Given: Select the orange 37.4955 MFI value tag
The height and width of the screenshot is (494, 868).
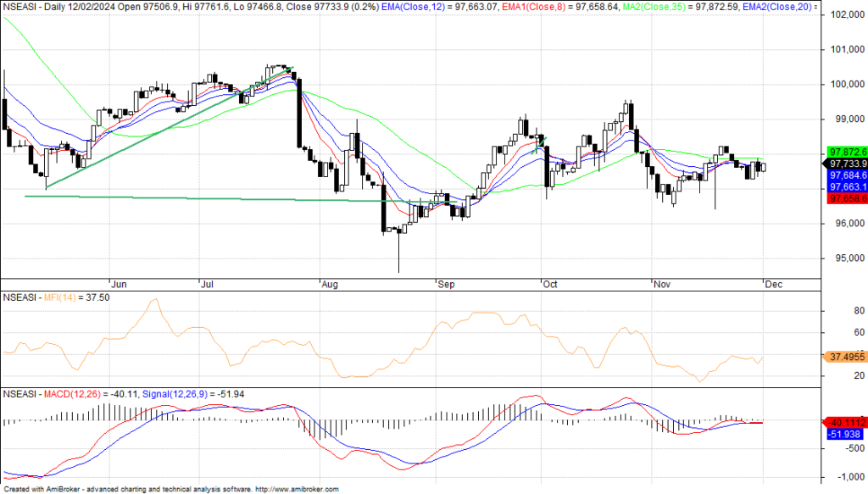Looking at the screenshot, I should (x=844, y=358).
